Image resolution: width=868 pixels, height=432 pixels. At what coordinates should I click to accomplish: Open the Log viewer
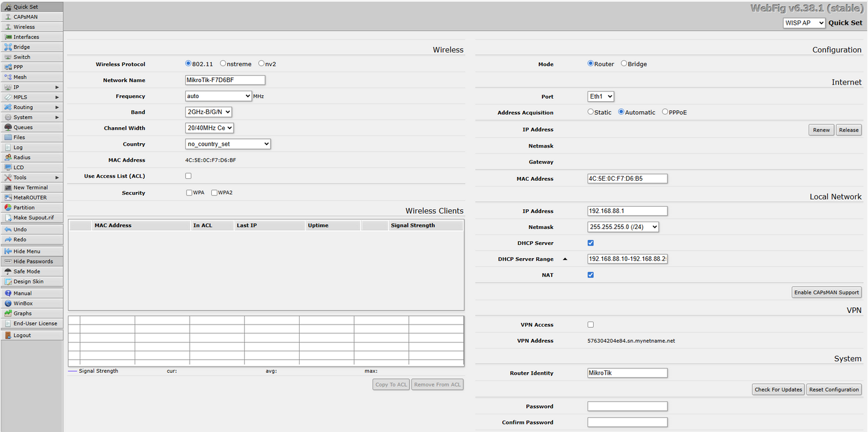coord(20,147)
